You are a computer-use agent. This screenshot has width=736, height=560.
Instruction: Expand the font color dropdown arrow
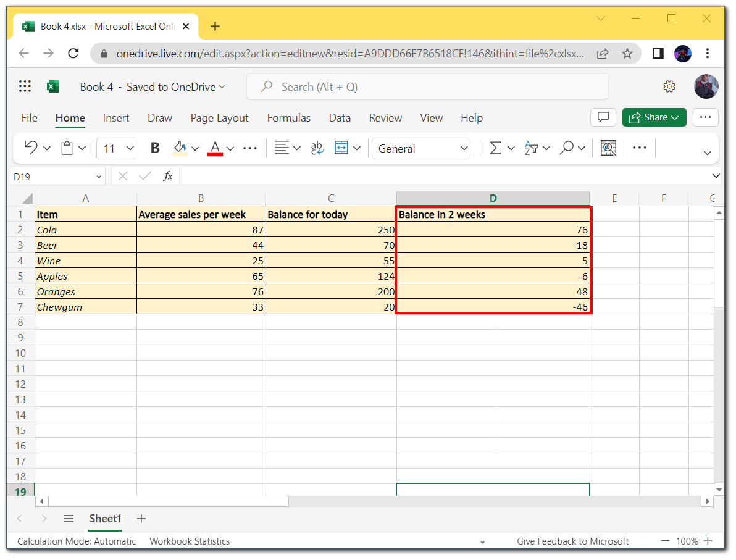(230, 149)
